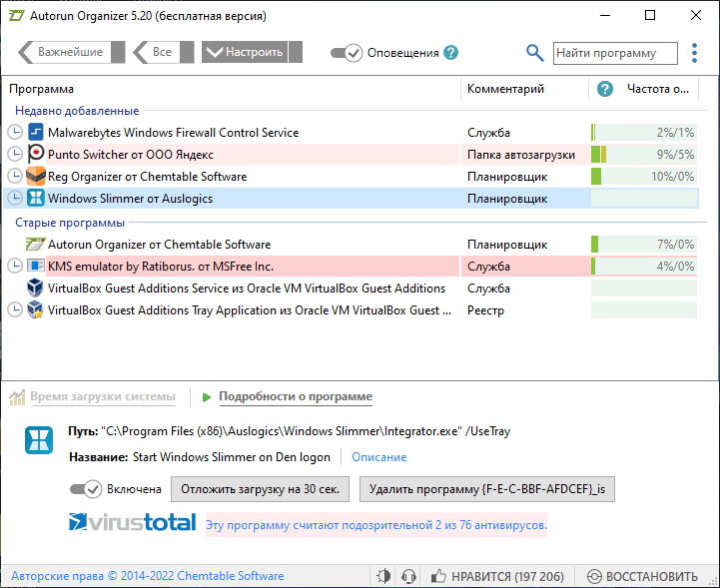Click the Reg Organizer app icon
The height and width of the screenshot is (588, 720).
tap(35, 177)
